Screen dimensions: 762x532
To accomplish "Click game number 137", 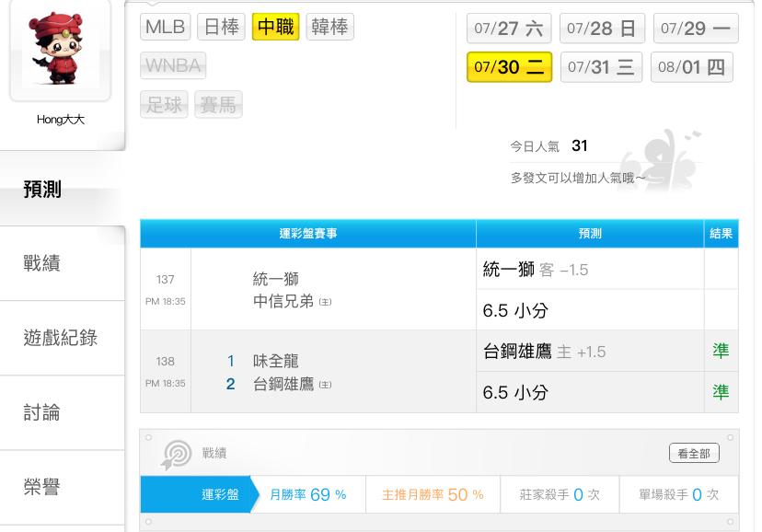I will [x=166, y=280].
